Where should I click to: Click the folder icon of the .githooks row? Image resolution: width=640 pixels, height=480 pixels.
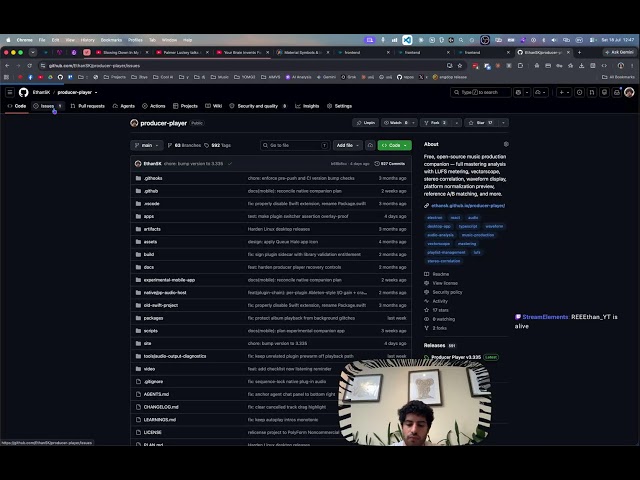point(138,178)
